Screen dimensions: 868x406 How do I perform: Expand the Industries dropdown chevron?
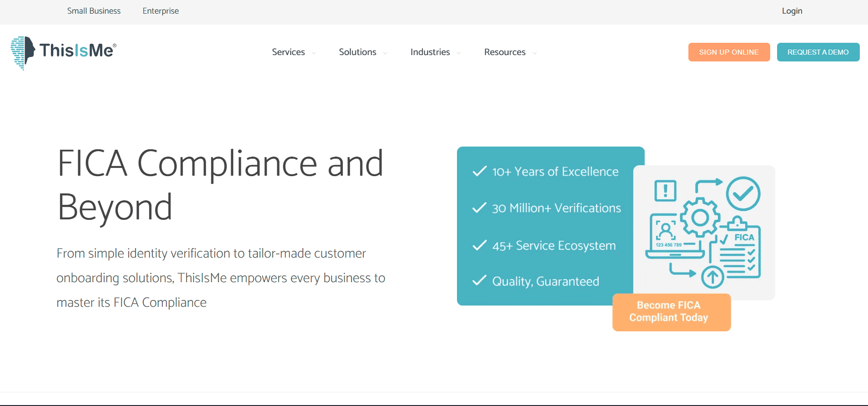459,53
